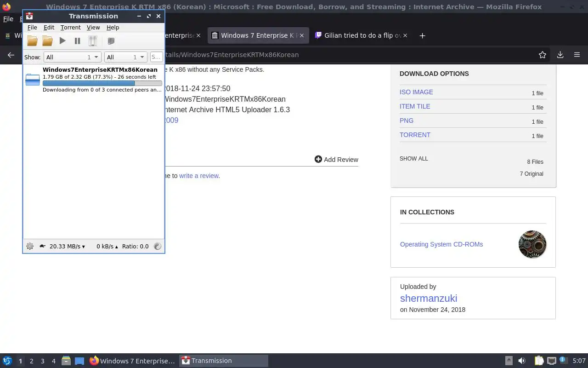Viewport: 588px width, 368px height.
Task: Click the Firefox Windows 7 Enterprise taskbar button
Action: (x=132, y=361)
